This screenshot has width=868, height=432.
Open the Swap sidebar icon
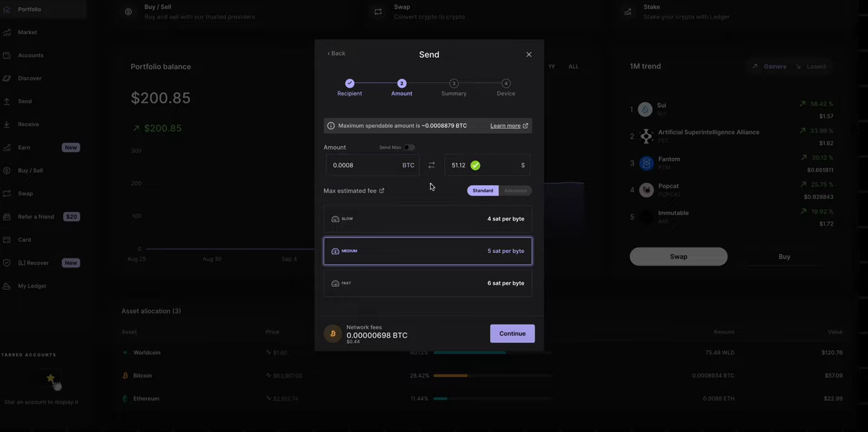coord(7,194)
